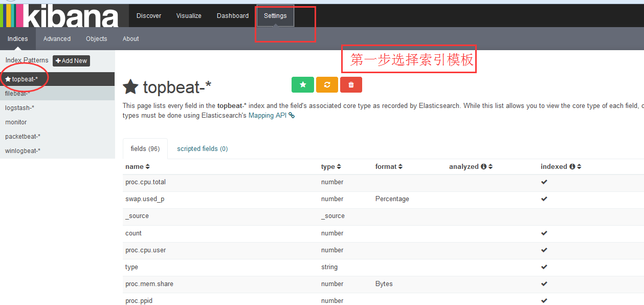This screenshot has height=305, width=644.
Task: Click the string type cell
Action: tap(329, 267)
